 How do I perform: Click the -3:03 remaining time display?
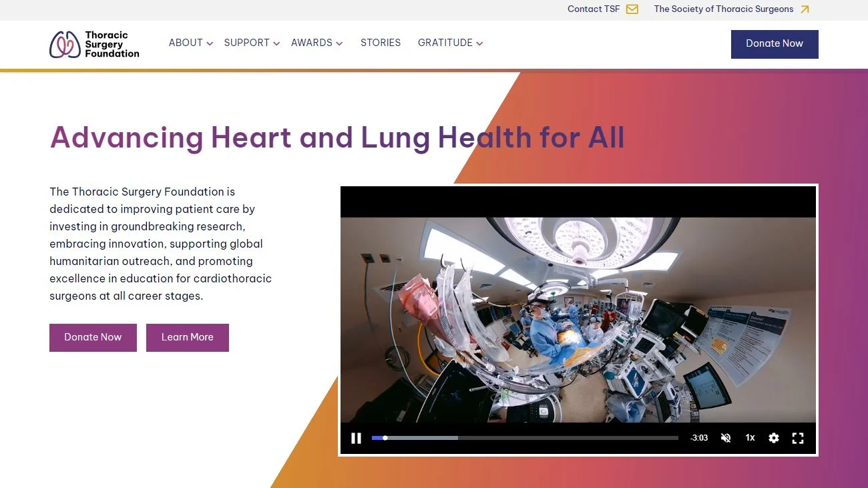tap(699, 438)
